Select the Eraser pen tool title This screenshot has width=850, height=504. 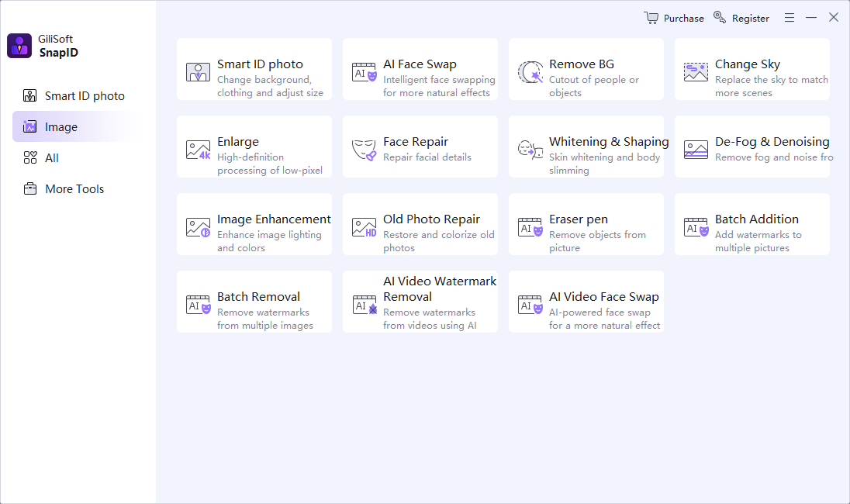pyautogui.click(x=579, y=219)
